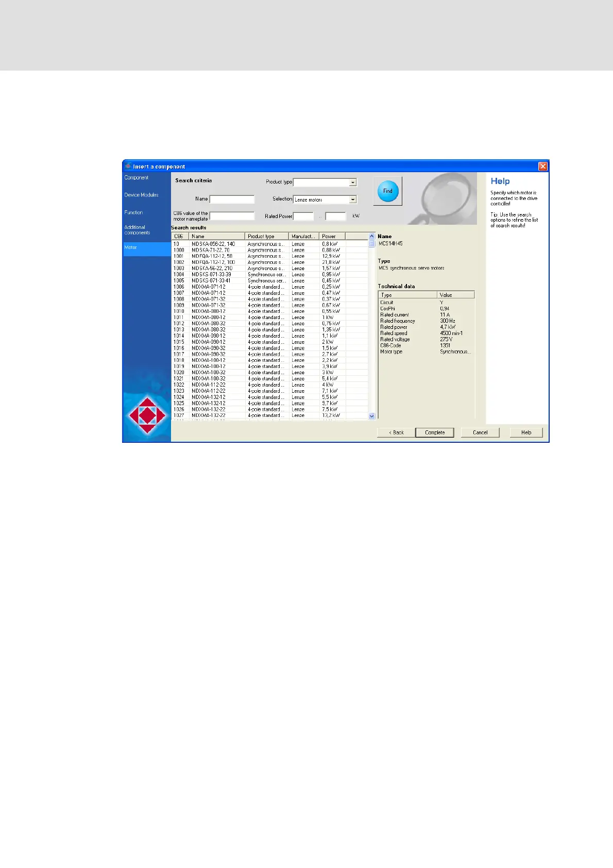The image size is (613, 868).
Task: Click the motor name MCS14H45
Action: [391, 243]
